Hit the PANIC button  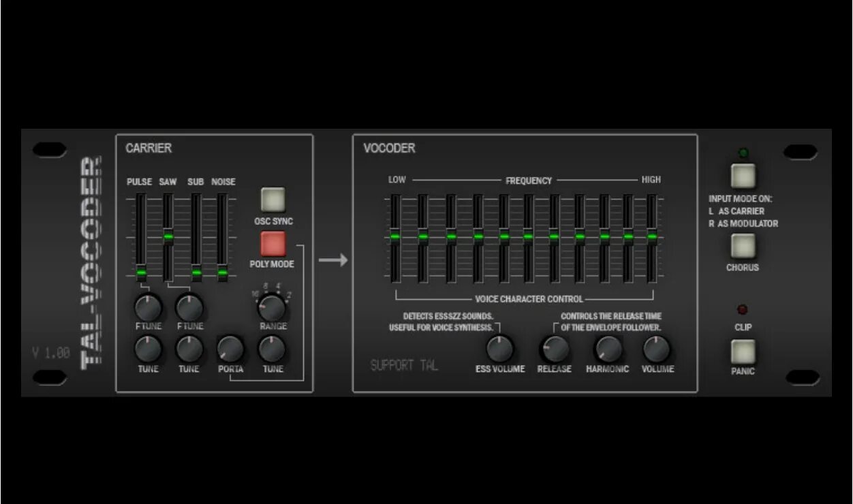point(743,352)
